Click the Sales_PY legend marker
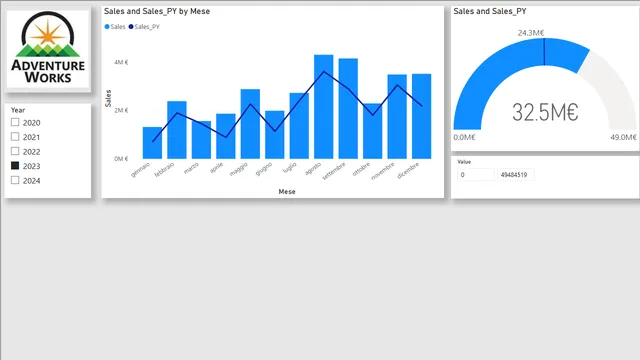 131,27
